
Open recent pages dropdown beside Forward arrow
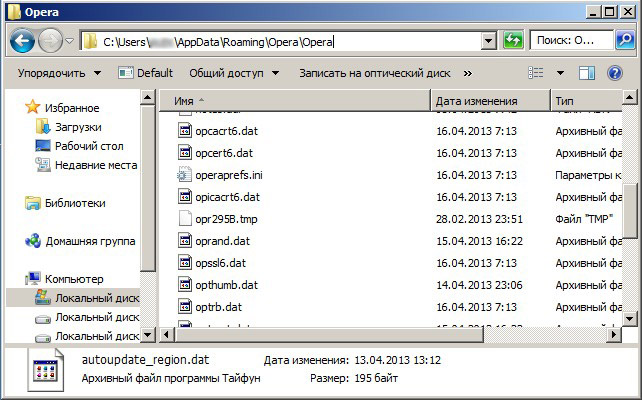70,41
